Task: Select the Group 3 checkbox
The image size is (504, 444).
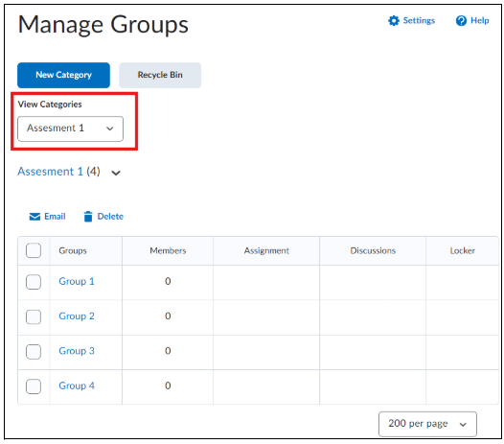Action: click(34, 351)
